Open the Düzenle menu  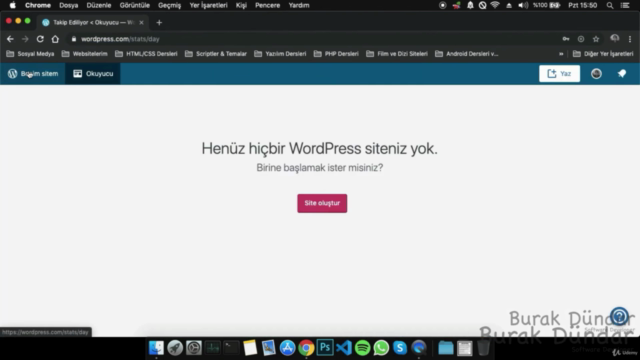click(99, 5)
